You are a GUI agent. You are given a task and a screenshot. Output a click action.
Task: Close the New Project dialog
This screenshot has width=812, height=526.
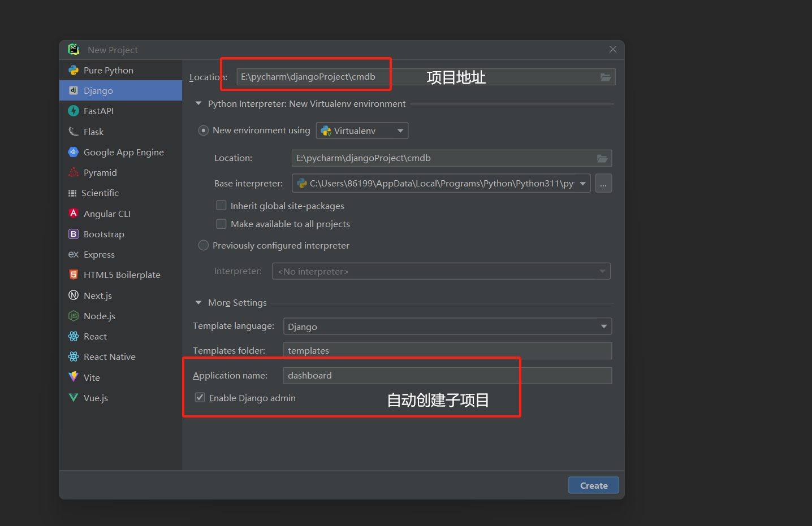coord(613,50)
